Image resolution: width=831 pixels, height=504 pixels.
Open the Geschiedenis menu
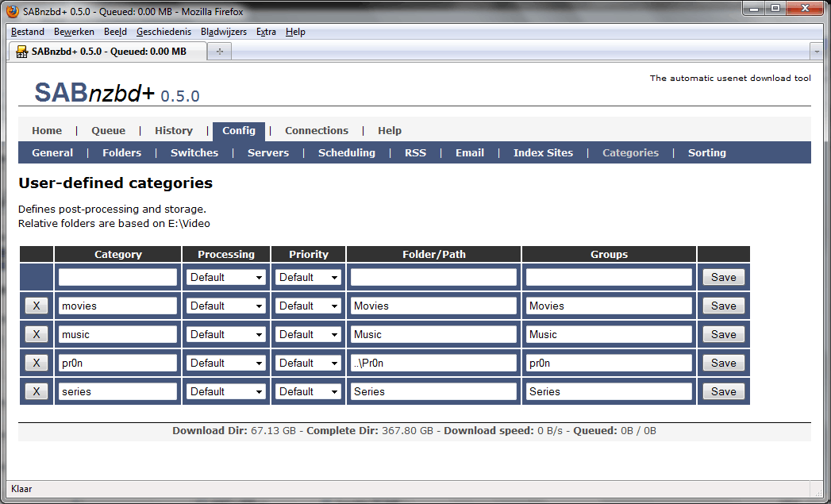coord(164,32)
